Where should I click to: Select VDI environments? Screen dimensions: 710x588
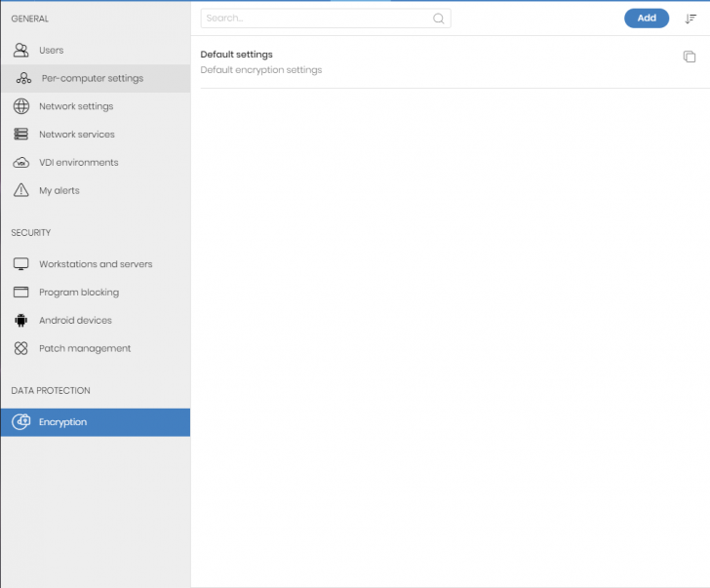pyautogui.click(x=96, y=163)
